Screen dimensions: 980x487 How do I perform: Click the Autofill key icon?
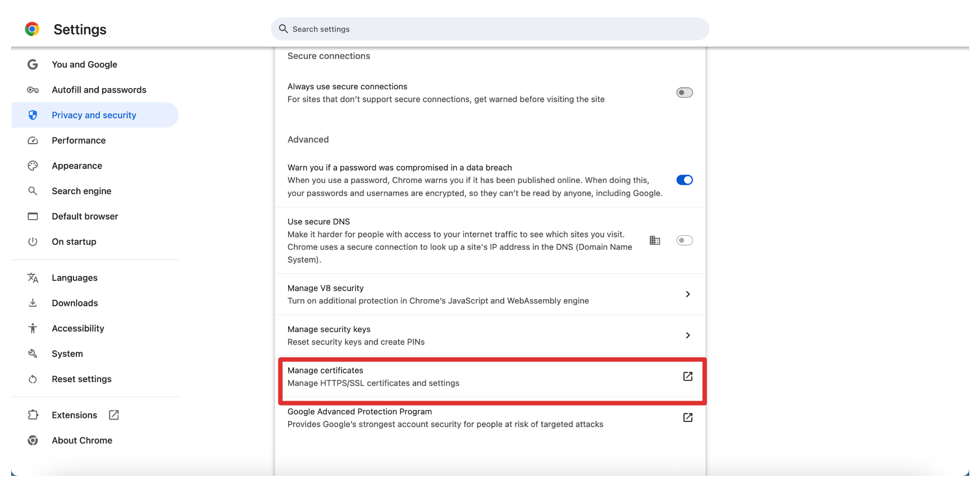[33, 90]
